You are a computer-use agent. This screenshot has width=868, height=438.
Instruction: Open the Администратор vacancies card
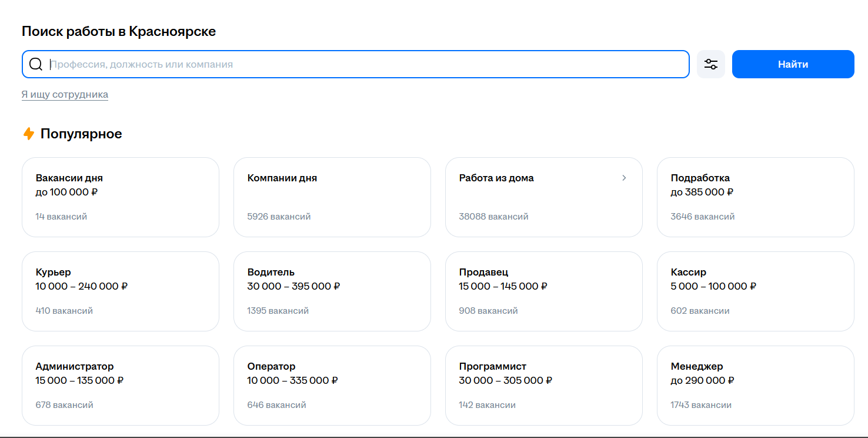click(121, 386)
